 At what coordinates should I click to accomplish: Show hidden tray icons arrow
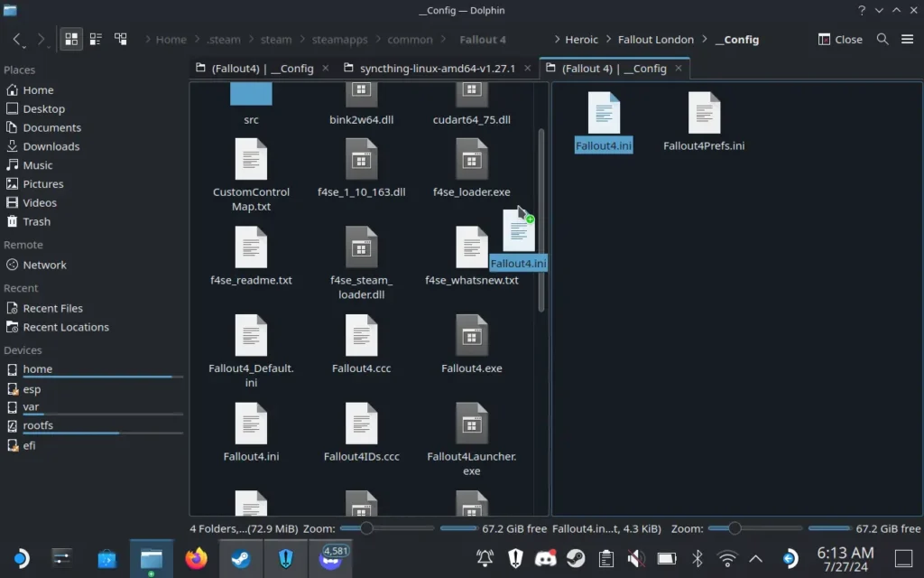tap(755, 558)
